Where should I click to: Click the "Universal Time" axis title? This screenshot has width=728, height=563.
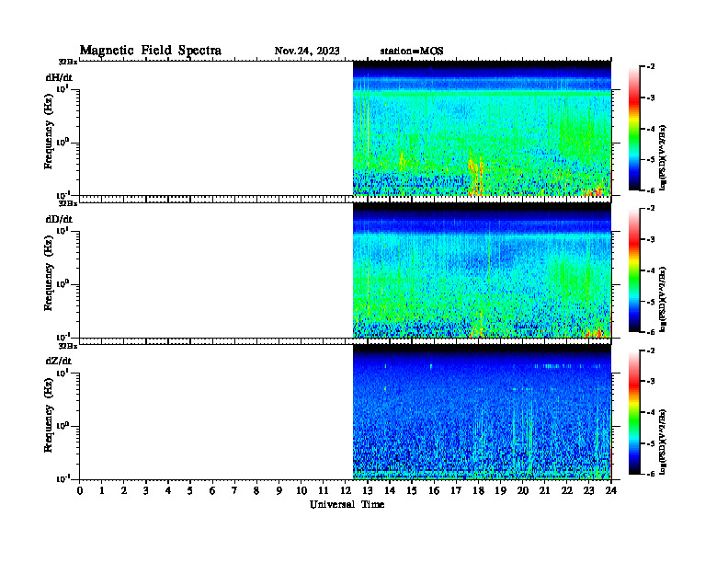347,504
